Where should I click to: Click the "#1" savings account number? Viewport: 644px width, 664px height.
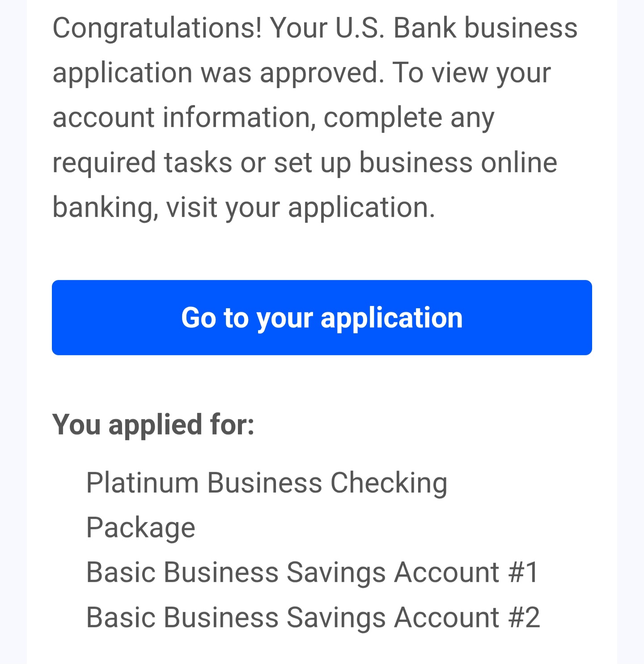point(523,572)
